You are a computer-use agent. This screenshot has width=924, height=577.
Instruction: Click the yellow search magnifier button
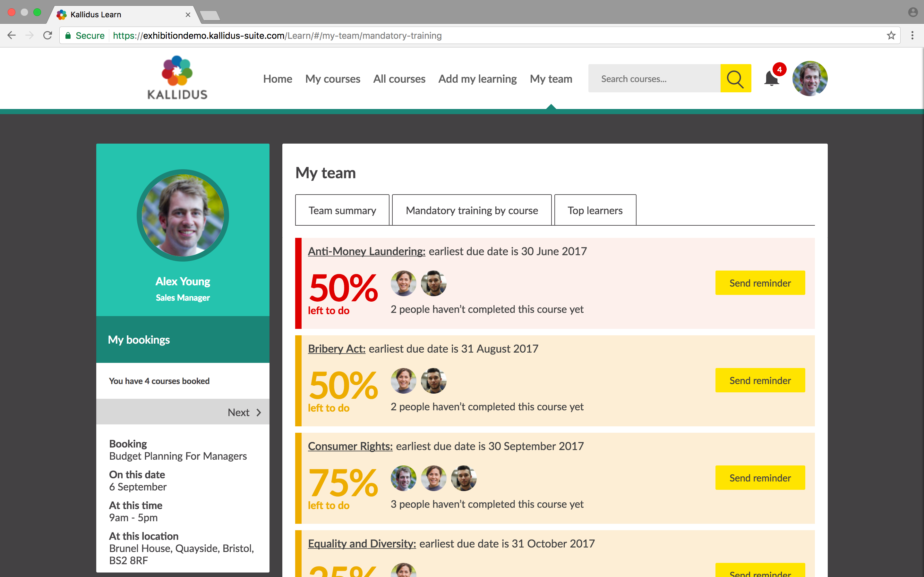coord(735,79)
